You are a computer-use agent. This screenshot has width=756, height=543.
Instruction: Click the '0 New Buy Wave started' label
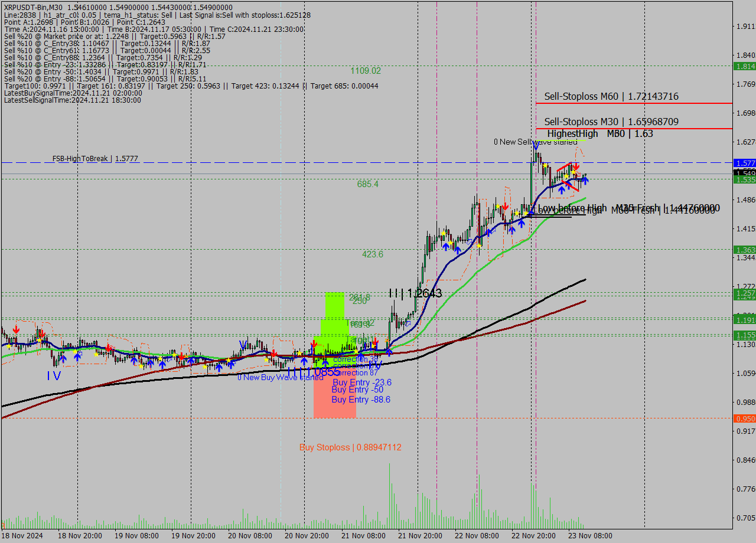(280, 377)
